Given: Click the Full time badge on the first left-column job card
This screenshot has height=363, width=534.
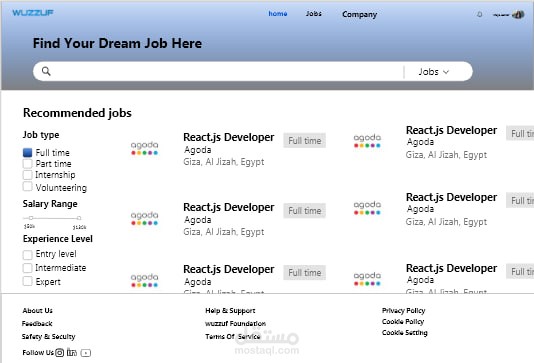Looking at the screenshot, I should 304,141.
